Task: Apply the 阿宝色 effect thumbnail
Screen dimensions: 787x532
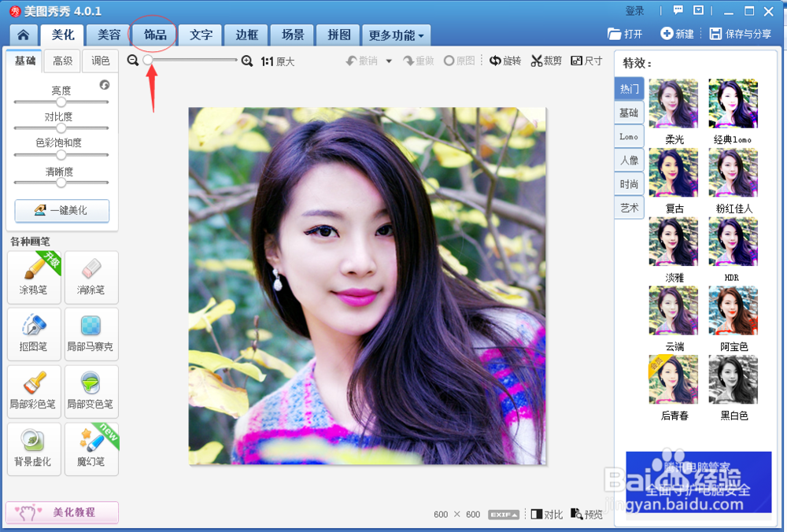Action: click(x=733, y=311)
